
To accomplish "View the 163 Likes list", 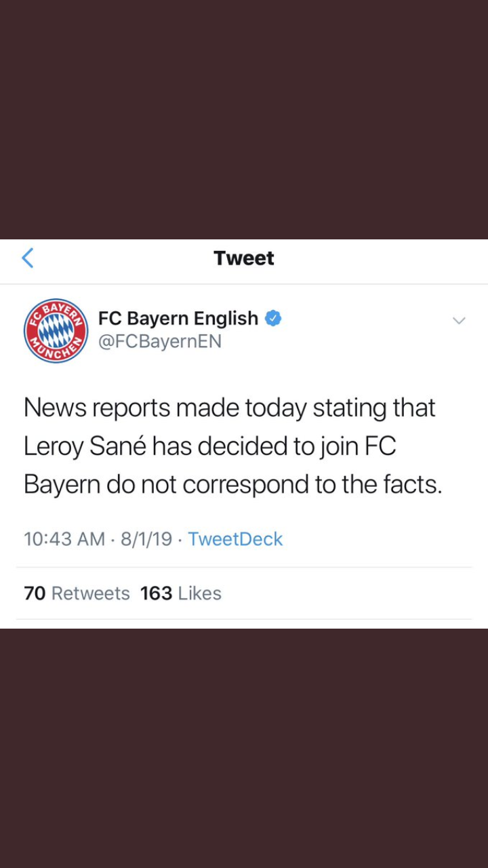I will 181,593.
